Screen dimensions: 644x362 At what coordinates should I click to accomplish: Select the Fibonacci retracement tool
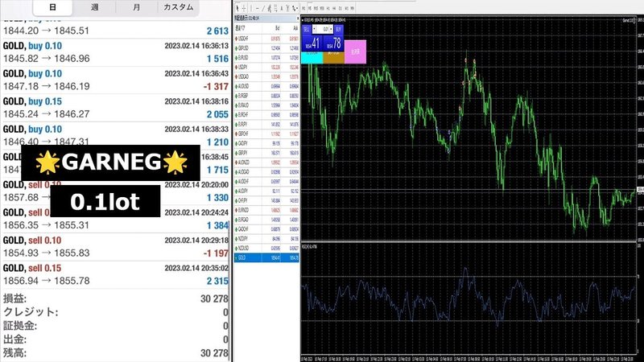pos(275,8)
